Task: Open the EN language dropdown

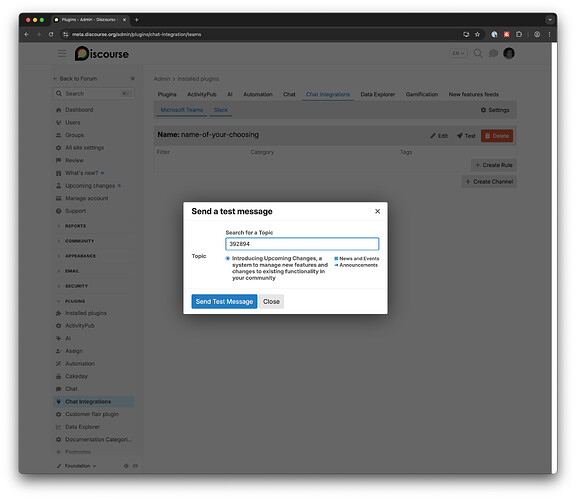Action: (x=458, y=53)
